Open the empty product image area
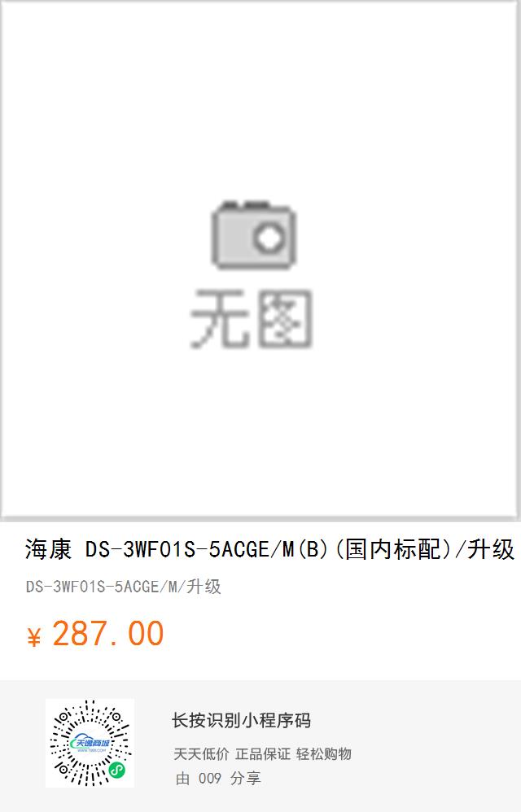This screenshot has height=812, width=521. 260,259
